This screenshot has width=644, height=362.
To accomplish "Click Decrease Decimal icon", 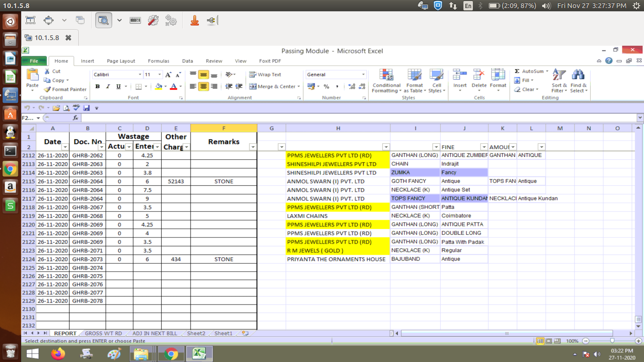I will (362, 86).
